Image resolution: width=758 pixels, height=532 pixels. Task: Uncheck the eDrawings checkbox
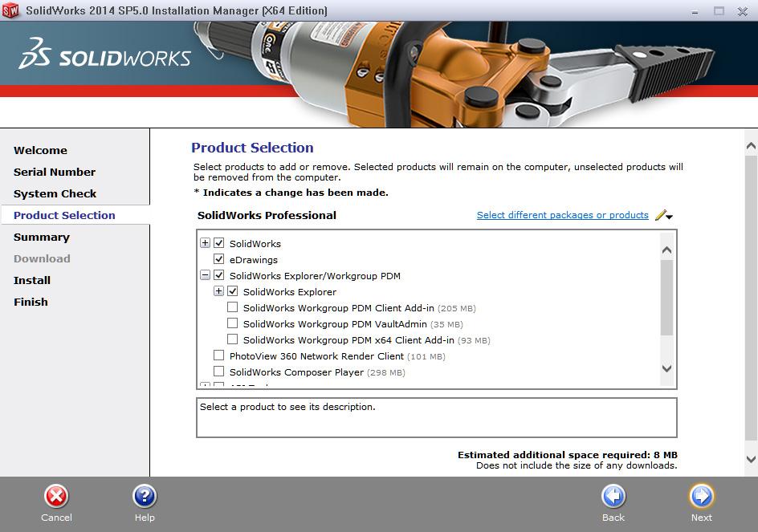tap(219, 259)
